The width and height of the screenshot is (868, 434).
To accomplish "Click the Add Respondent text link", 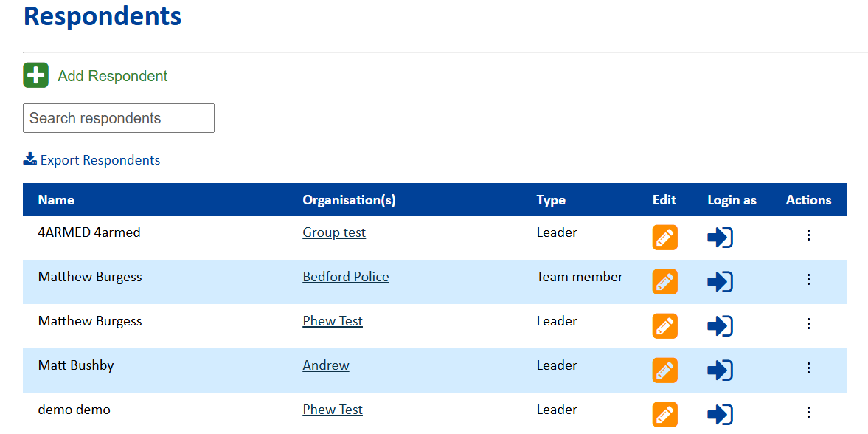I will click(x=113, y=76).
